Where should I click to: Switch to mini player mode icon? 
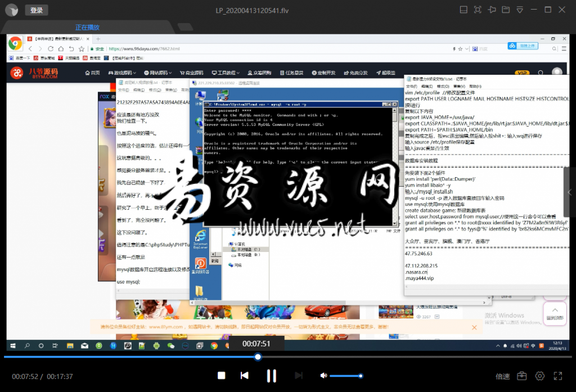(463, 10)
